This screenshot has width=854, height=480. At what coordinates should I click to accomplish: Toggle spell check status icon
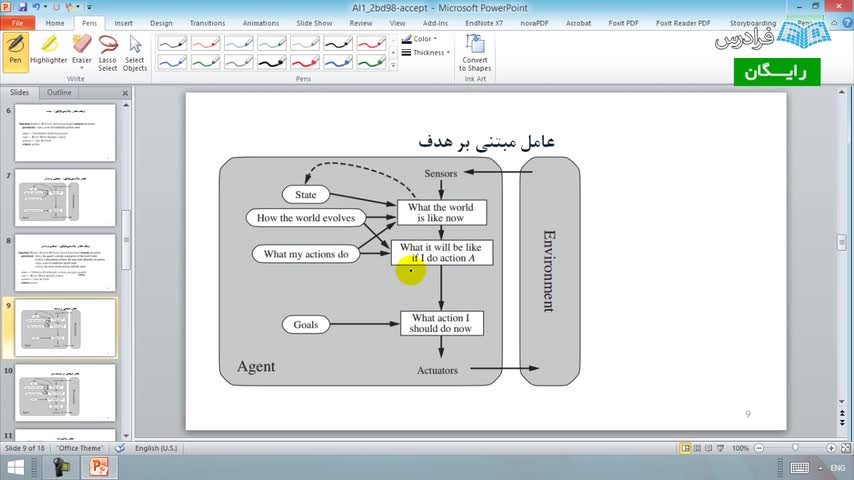click(120, 448)
